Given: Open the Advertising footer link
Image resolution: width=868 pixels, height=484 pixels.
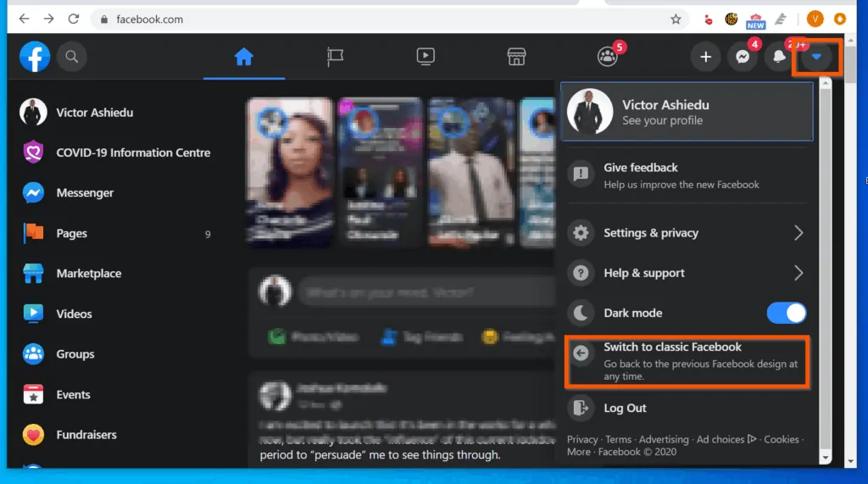Looking at the screenshot, I should 664,439.
